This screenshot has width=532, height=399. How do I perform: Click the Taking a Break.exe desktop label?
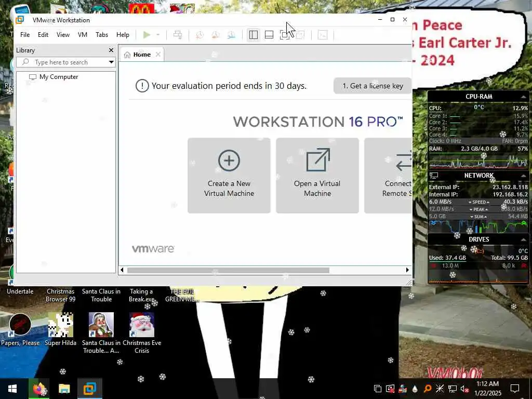[x=141, y=295]
